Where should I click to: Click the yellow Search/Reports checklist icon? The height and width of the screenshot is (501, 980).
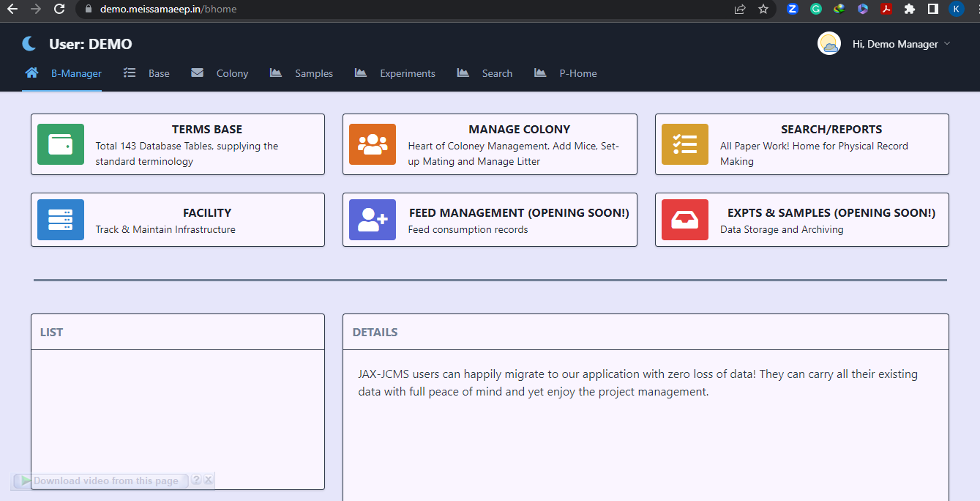685,144
